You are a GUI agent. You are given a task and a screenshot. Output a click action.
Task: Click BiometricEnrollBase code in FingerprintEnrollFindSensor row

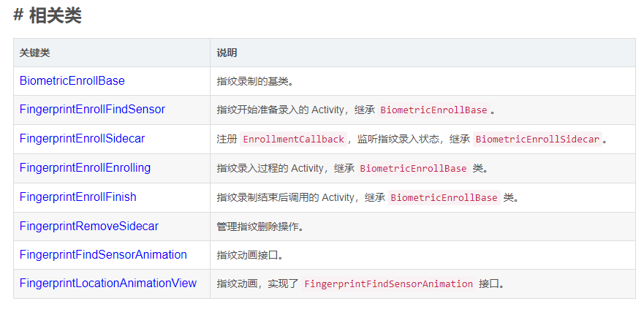pyautogui.click(x=433, y=110)
